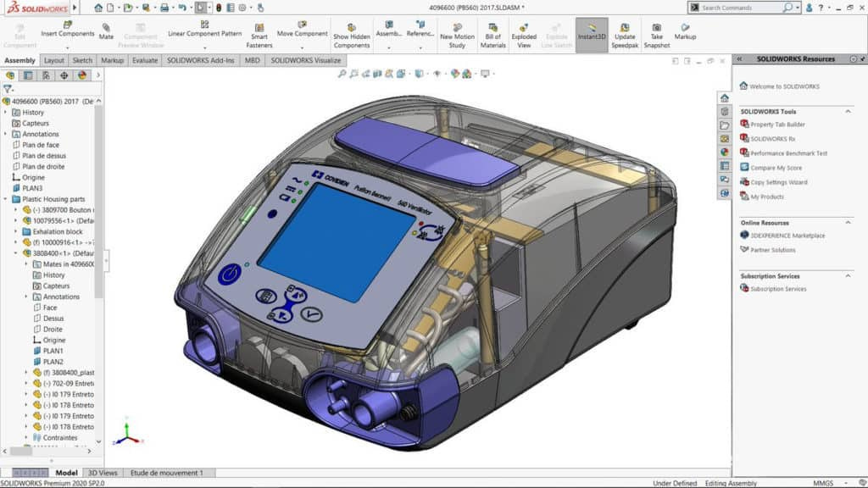Click Bill of Materials tool
Image resolution: width=868 pixels, height=488 pixels.
click(x=492, y=36)
